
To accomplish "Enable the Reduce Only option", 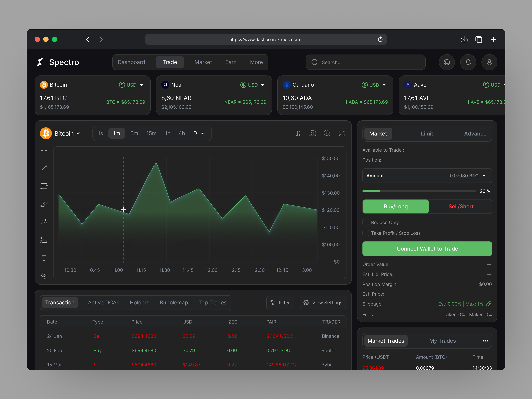I will [366, 222].
